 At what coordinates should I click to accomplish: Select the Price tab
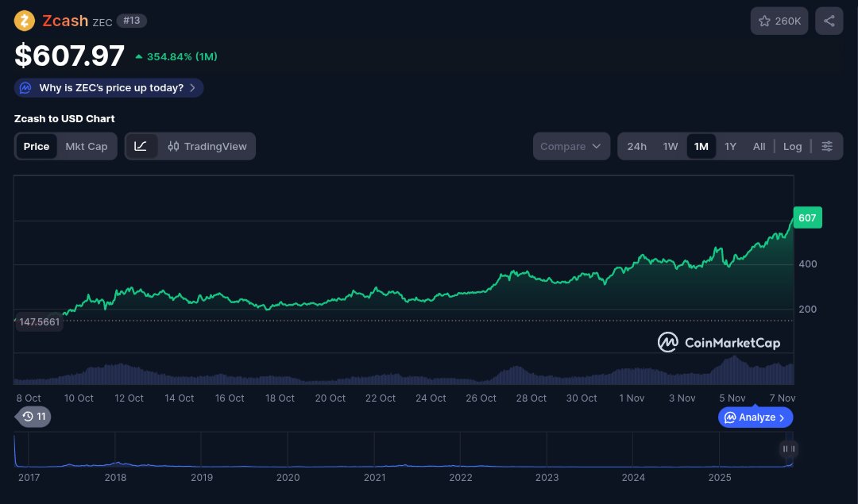pos(36,147)
